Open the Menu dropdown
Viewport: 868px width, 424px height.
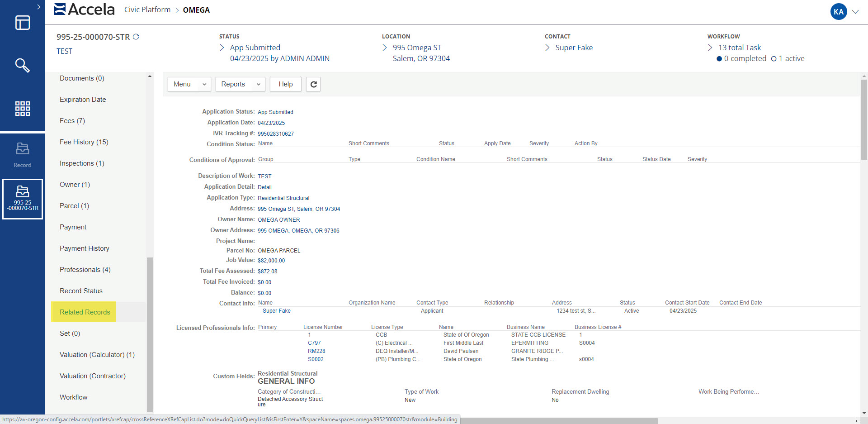pos(189,84)
